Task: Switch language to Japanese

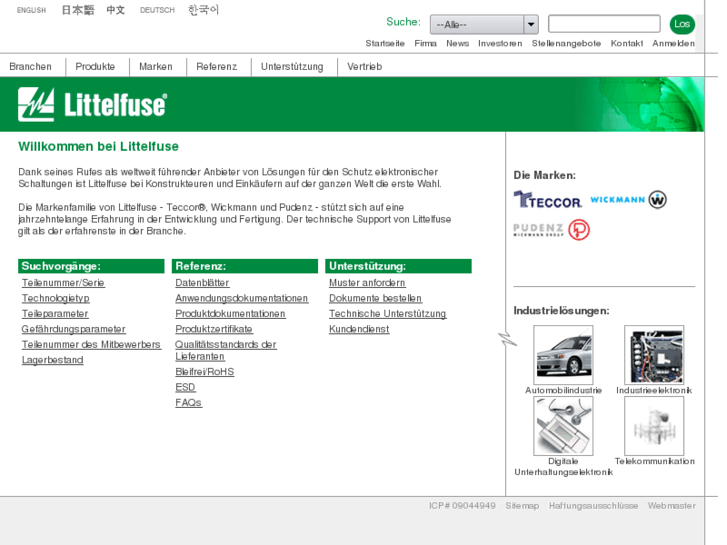Action: click(x=78, y=10)
